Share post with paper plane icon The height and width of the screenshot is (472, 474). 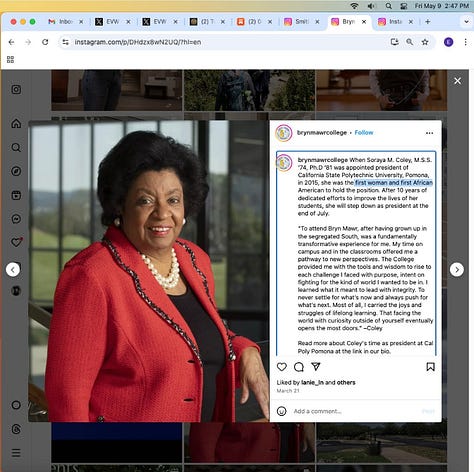click(x=316, y=367)
